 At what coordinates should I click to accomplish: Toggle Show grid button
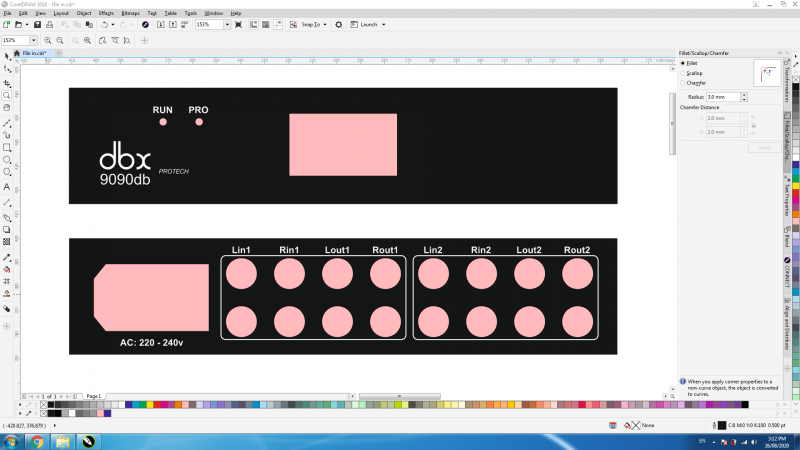pyautogui.click(x=266, y=24)
